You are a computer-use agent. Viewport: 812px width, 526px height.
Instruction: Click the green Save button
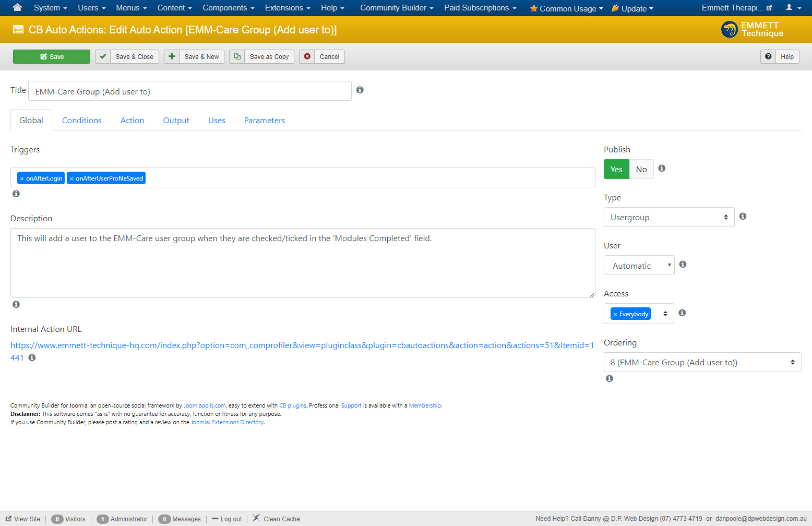tap(52, 56)
